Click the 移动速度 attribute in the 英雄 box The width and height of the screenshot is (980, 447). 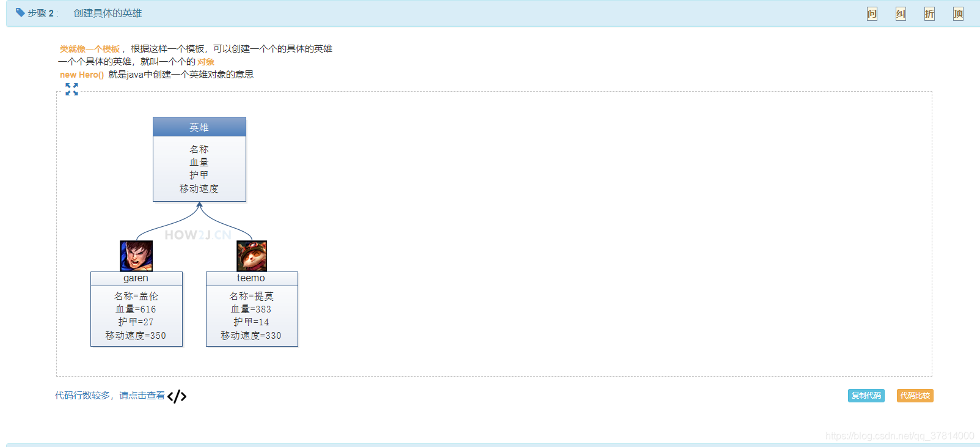coord(199,188)
